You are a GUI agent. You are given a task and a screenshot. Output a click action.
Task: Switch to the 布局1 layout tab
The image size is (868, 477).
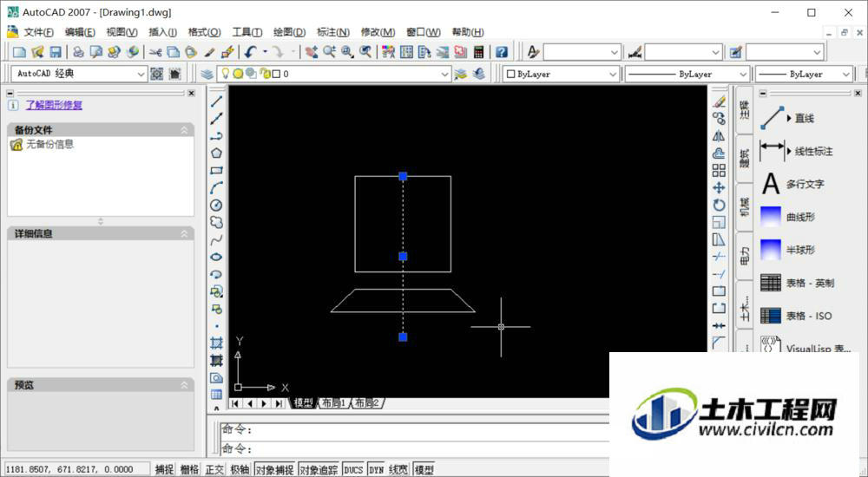coord(334,403)
